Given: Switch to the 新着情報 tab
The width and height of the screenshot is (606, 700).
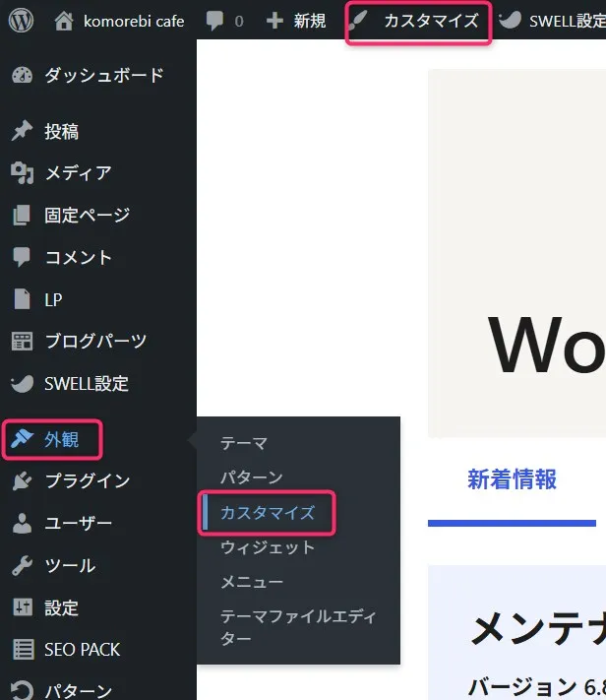Looking at the screenshot, I should pyautogui.click(x=512, y=479).
